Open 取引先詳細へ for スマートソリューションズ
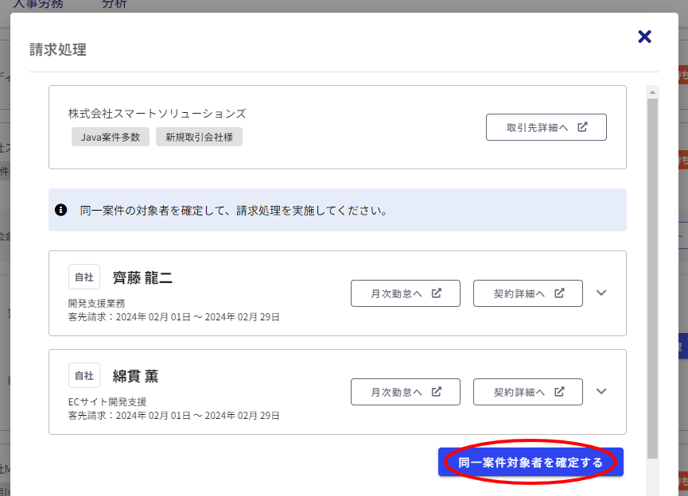 pos(546,127)
